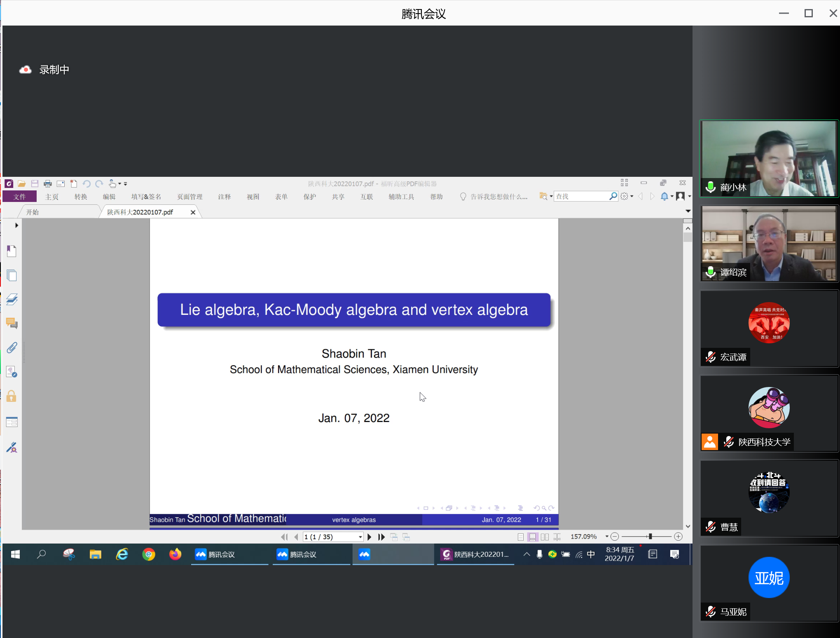The image size is (840, 638).
Task: Switch to the 开始 tab
Action: pyautogui.click(x=33, y=212)
